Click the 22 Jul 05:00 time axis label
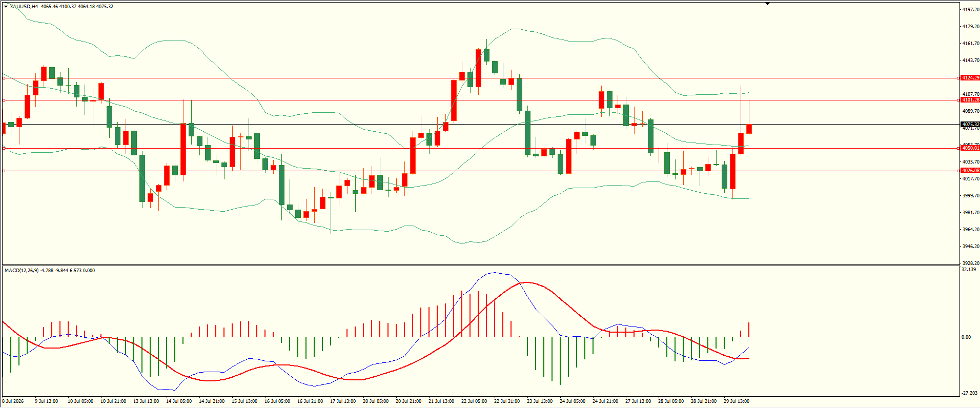The height and width of the screenshot is (408, 980). (474, 401)
